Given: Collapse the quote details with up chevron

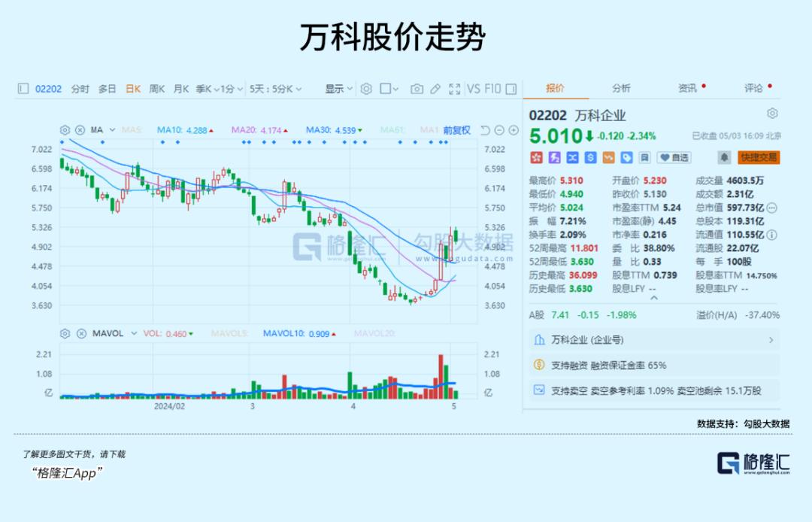Looking at the screenshot, I should tap(654, 299).
